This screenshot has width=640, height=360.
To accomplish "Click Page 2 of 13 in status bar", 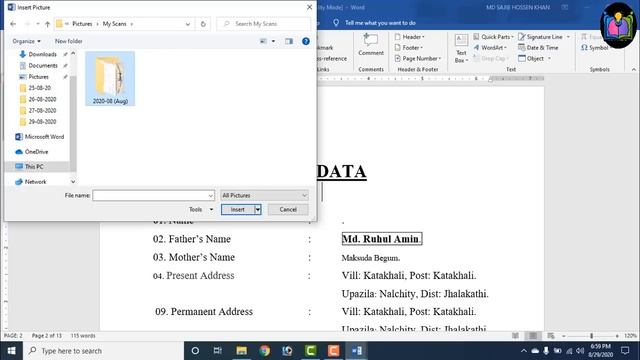I will coord(47,336).
